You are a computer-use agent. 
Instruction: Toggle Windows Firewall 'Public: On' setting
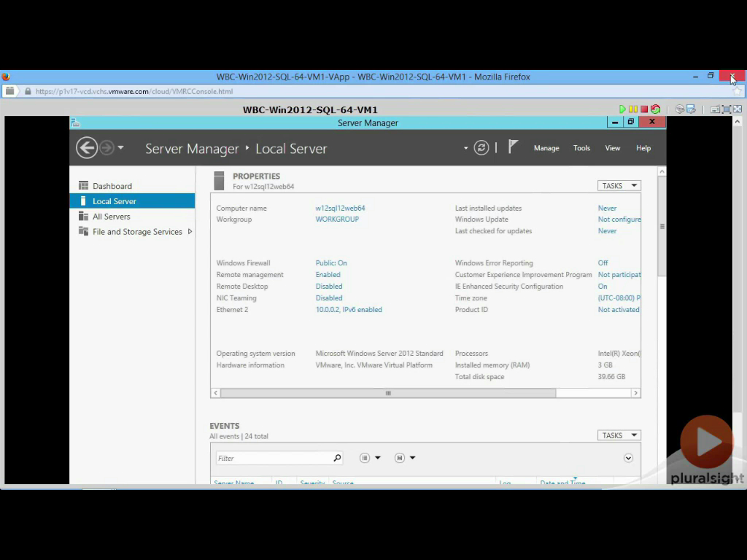coord(331,263)
